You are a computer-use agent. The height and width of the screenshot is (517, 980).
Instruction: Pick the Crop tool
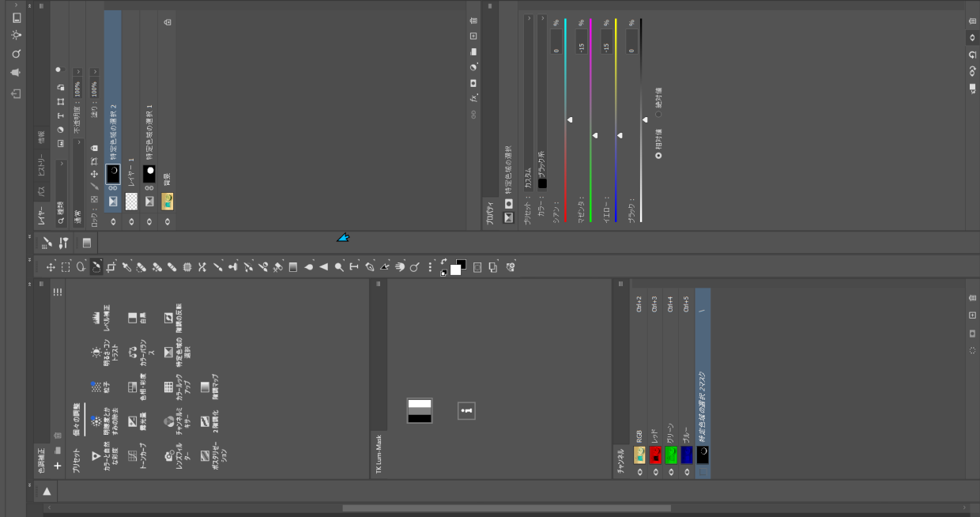click(111, 267)
